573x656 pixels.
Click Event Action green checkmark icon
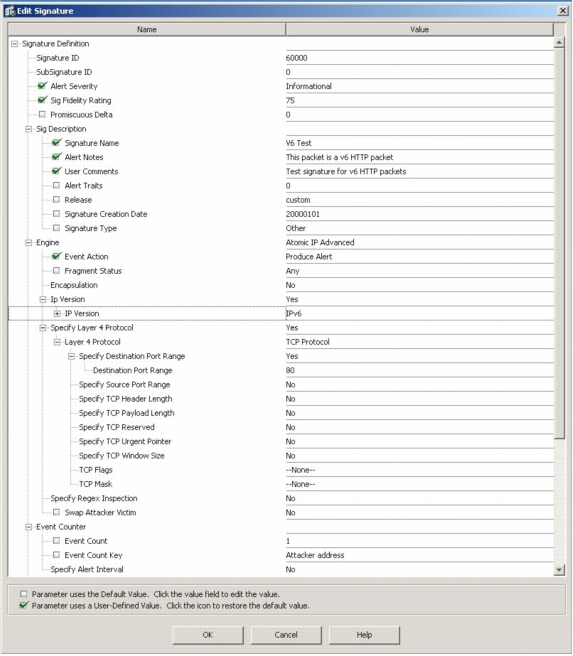point(56,256)
